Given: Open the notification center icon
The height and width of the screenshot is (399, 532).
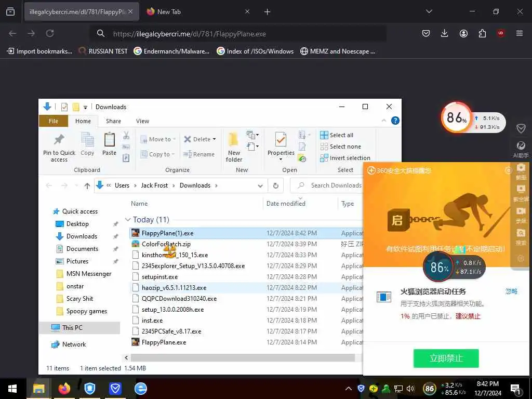Looking at the screenshot, I should point(515,389).
